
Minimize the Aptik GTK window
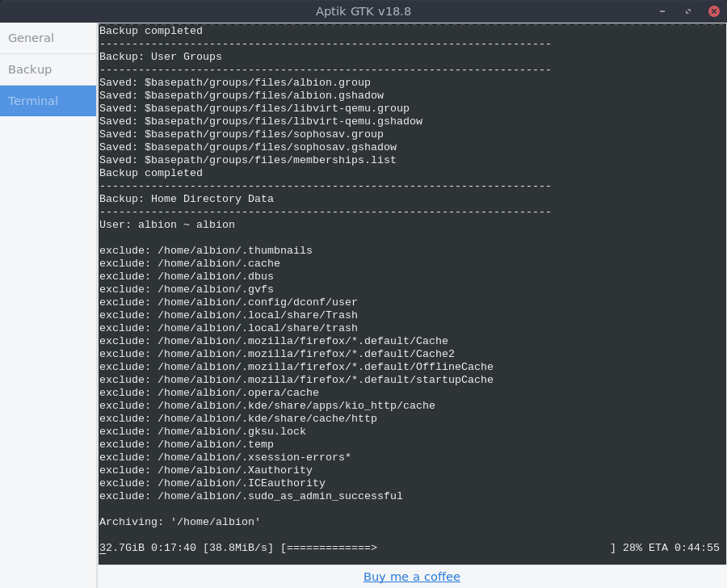click(x=662, y=11)
